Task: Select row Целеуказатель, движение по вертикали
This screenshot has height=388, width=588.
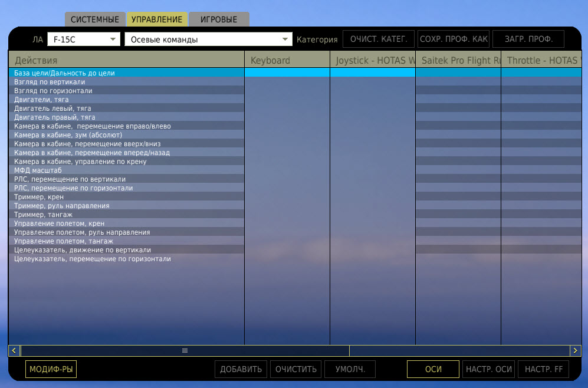Action: coord(126,249)
